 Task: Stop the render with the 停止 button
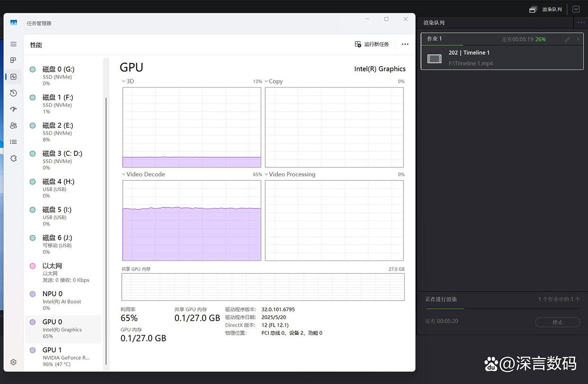557,322
